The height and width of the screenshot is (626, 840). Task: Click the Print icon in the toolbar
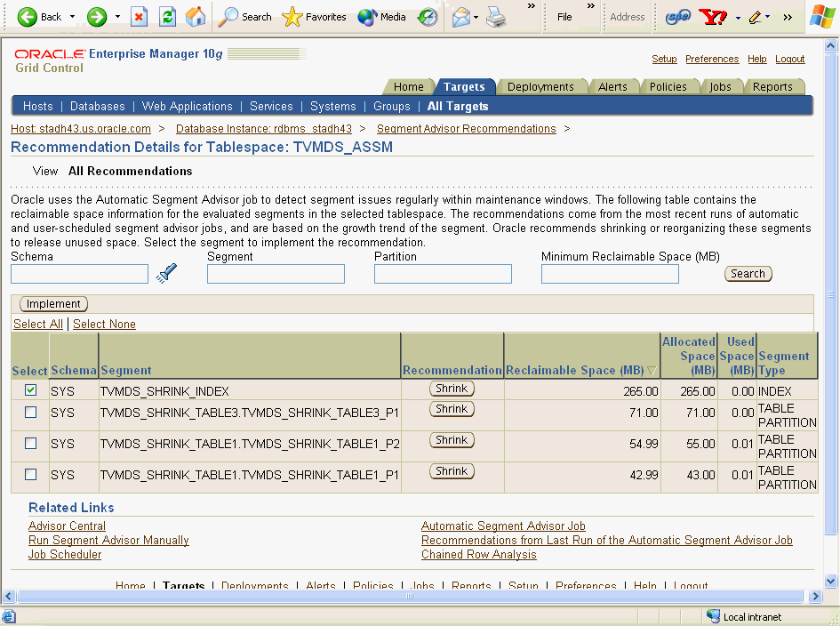tap(497, 17)
